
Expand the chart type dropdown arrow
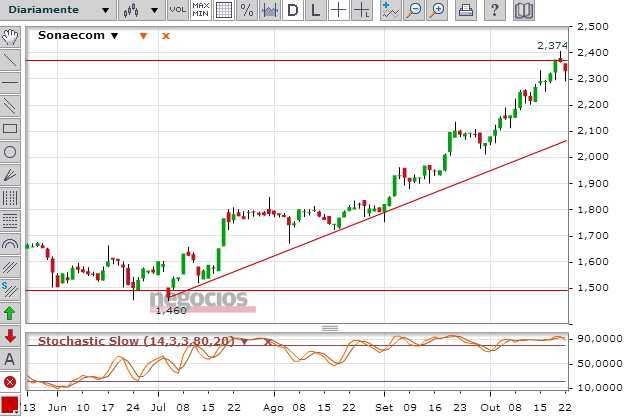coord(154,10)
